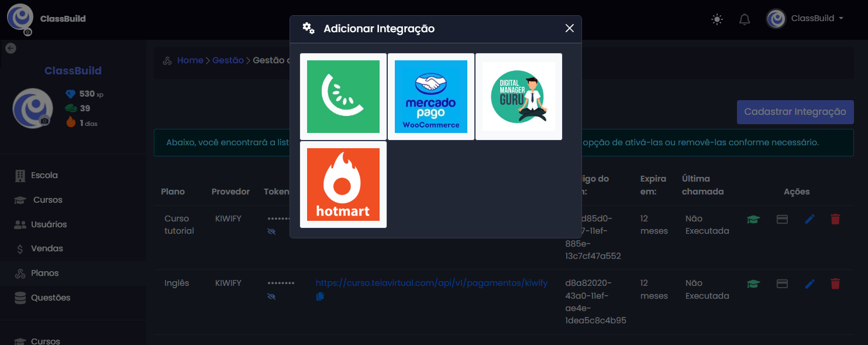Follow the Gestão breadcrumb link
Image resolution: width=868 pixels, height=345 pixels.
[228, 60]
